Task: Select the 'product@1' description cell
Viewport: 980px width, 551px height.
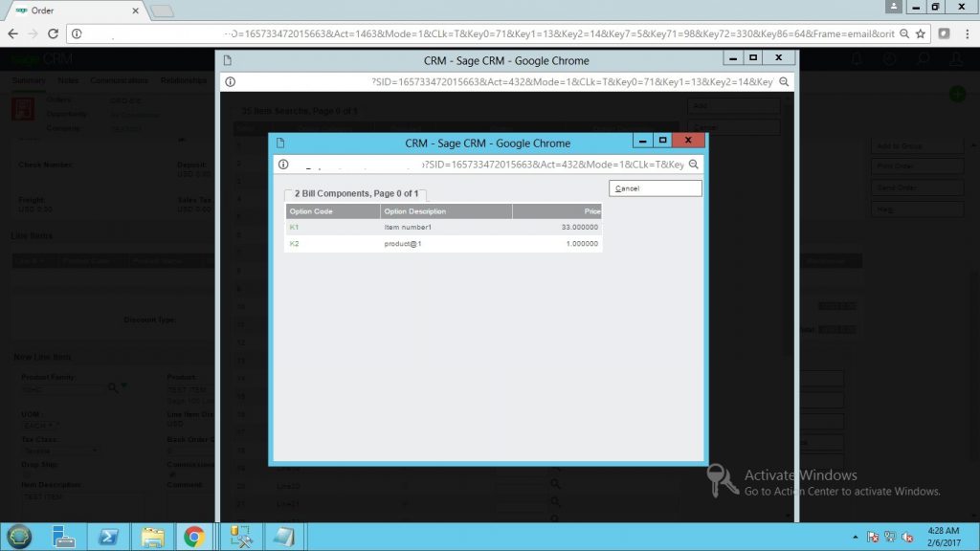Action: (x=403, y=244)
